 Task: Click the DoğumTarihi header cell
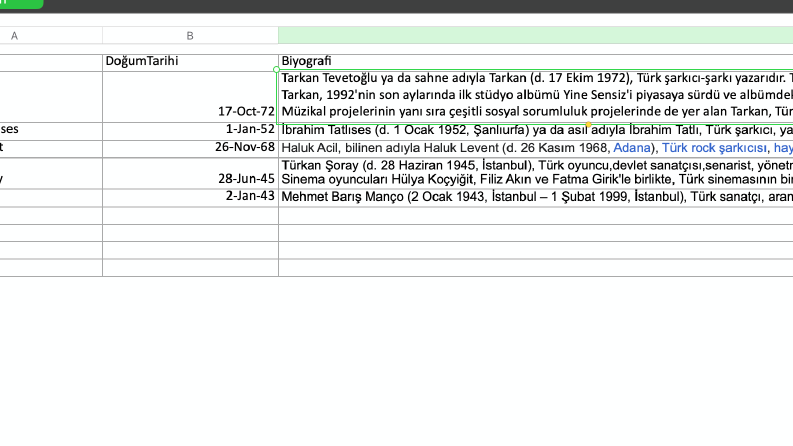(190, 63)
